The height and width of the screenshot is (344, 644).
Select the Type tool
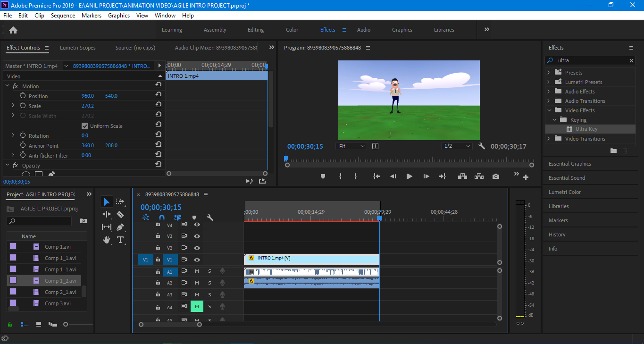[x=120, y=240]
